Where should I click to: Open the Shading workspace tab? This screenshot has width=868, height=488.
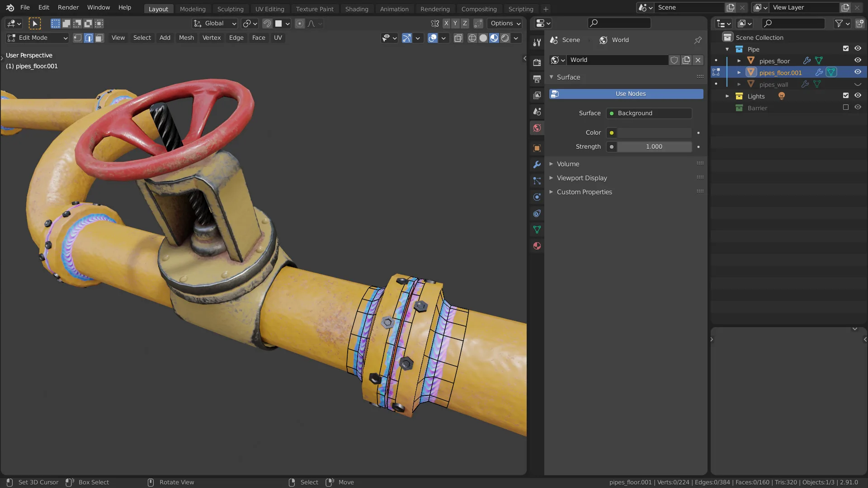pos(357,8)
